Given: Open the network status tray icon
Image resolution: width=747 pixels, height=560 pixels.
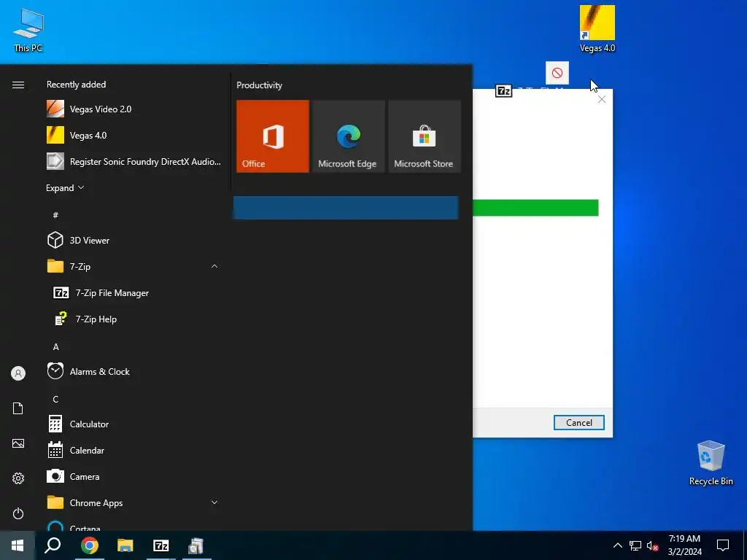Looking at the screenshot, I should tap(635, 545).
